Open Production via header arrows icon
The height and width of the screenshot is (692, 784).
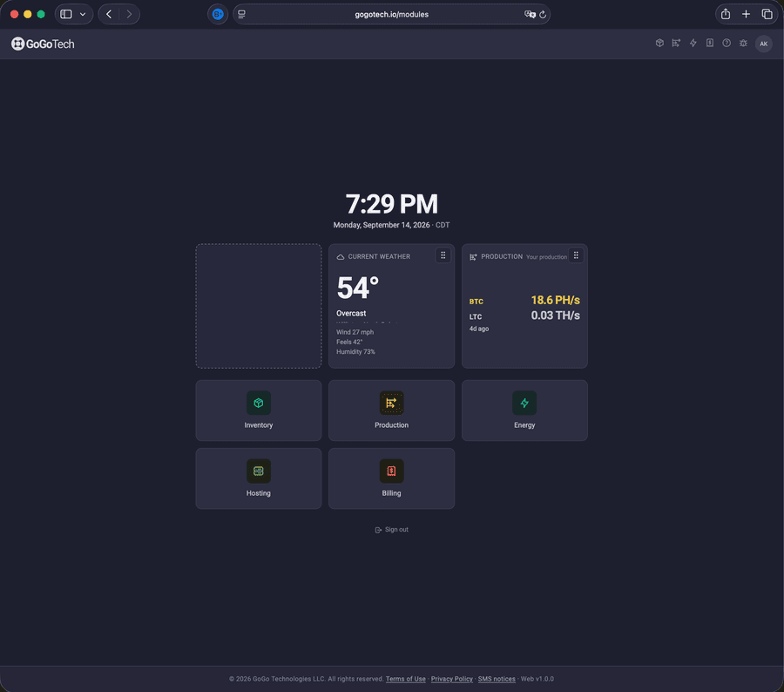point(676,43)
